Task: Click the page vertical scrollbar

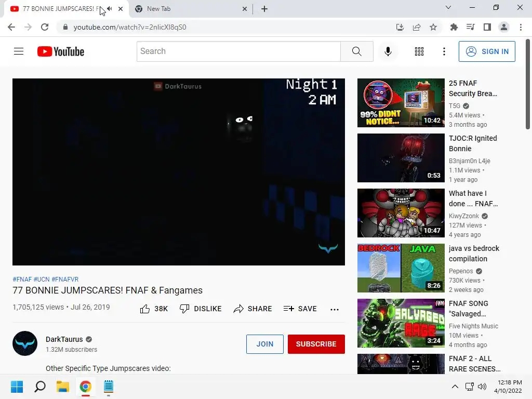Action: [528, 84]
